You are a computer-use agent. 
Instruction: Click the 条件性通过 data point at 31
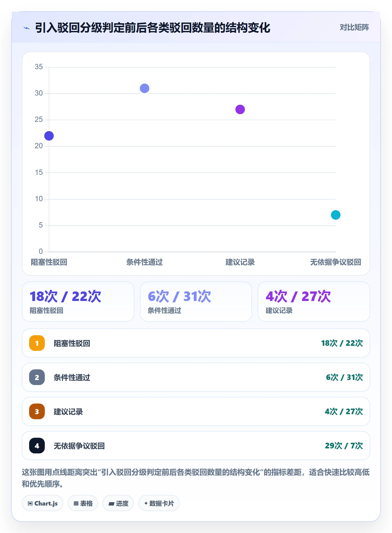click(x=144, y=88)
